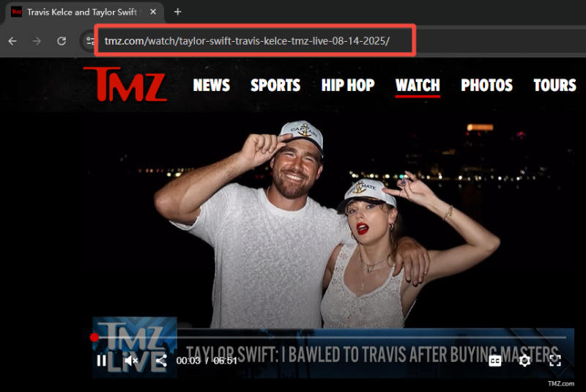Open the PHOTOS menu

[x=487, y=85]
